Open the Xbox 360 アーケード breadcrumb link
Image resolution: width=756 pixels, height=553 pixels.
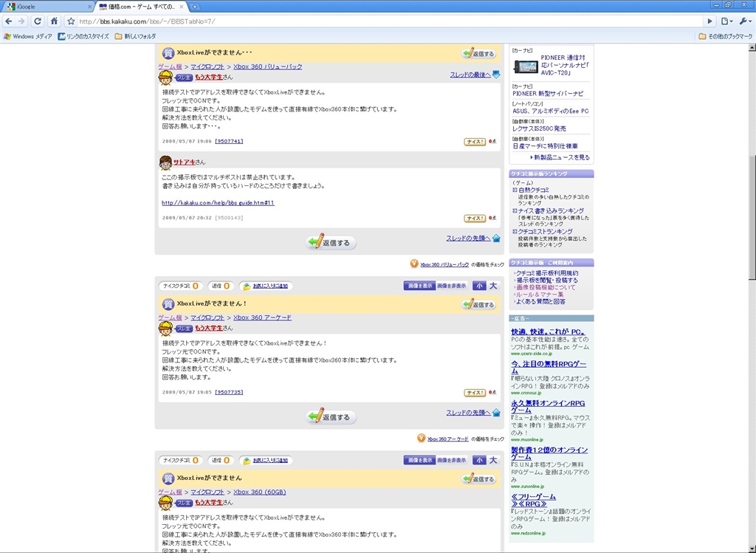262,317
